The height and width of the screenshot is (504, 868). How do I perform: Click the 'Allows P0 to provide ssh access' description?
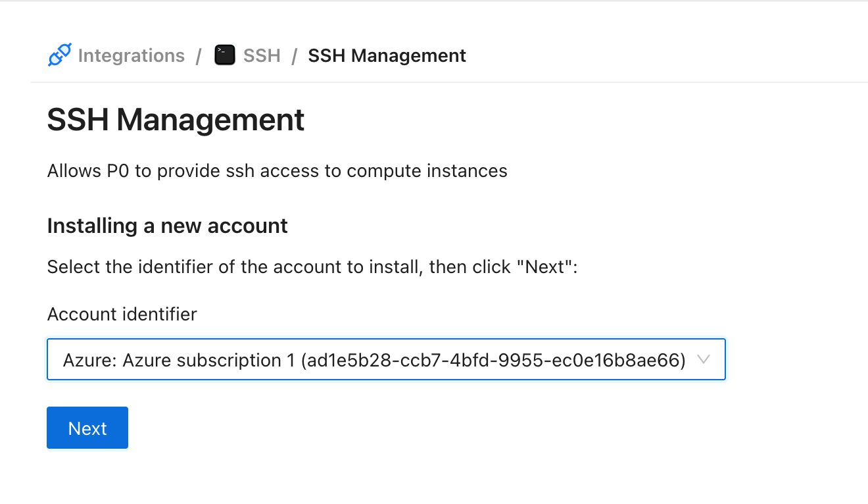coord(277,172)
